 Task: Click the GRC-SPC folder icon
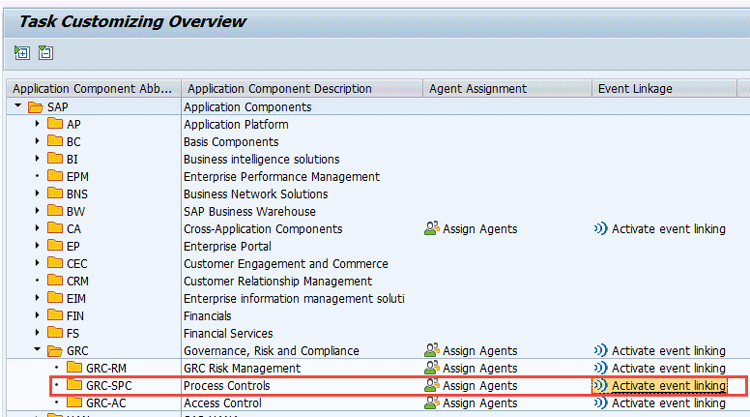click(73, 386)
